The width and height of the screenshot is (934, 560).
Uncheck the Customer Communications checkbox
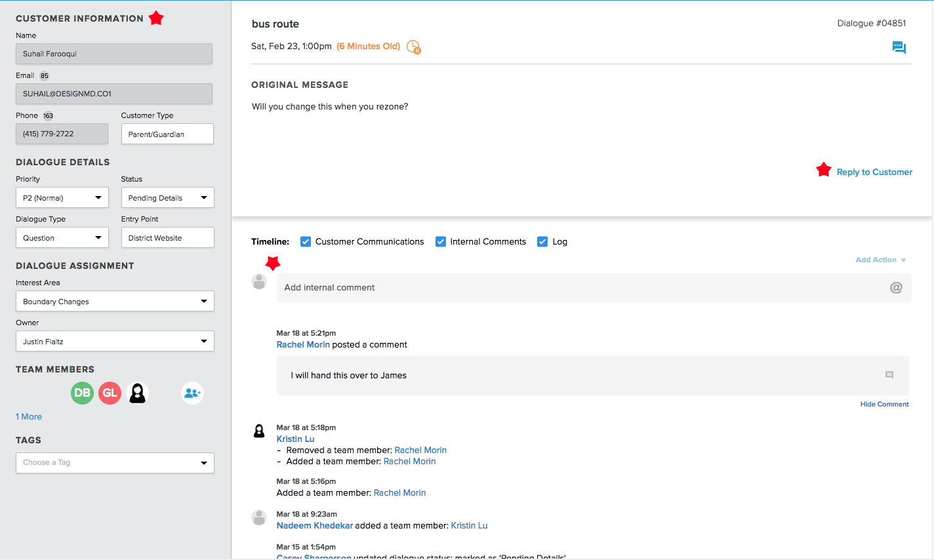coord(306,241)
